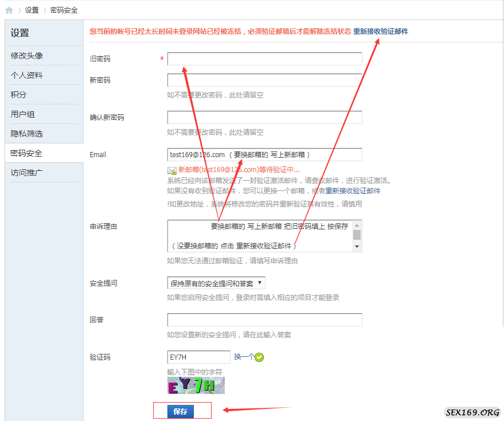The width and height of the screenshot is (504, 421).
Task: Click the 回答 security answer field
Action: (x=264, y=320)
